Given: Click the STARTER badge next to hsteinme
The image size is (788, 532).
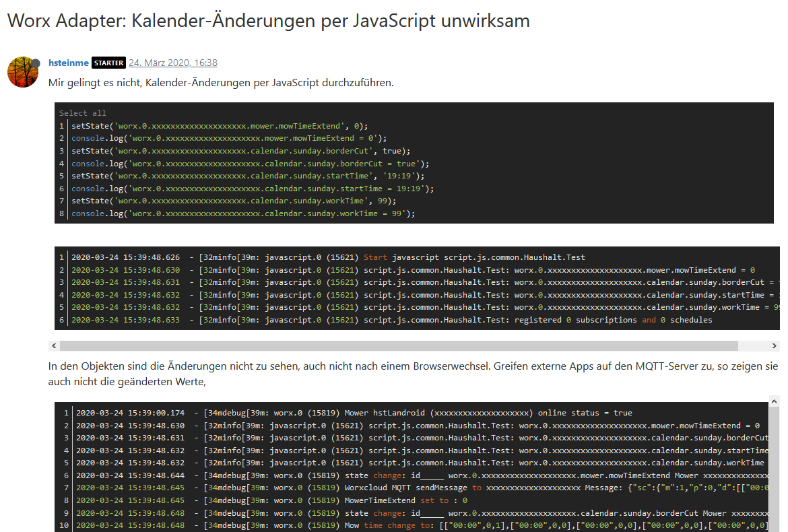Looking at the screenshot, I should (108, 63).
